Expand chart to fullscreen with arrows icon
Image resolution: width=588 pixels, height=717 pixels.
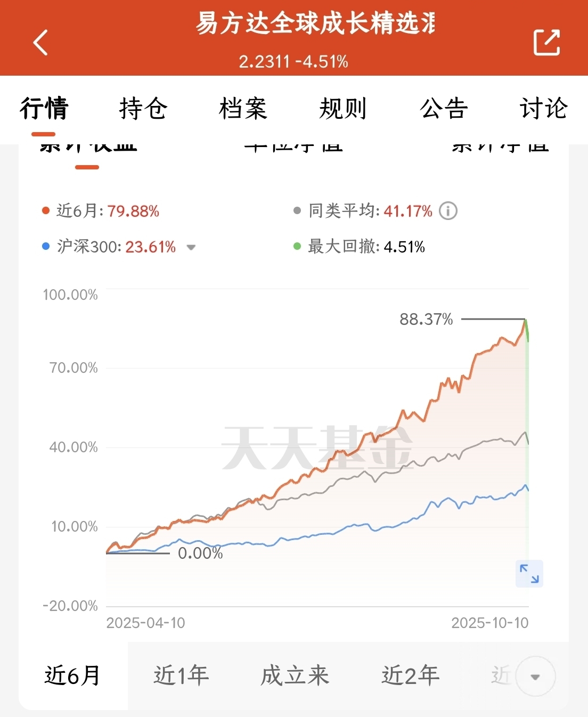pyautogui.click(x=529, y=574)
